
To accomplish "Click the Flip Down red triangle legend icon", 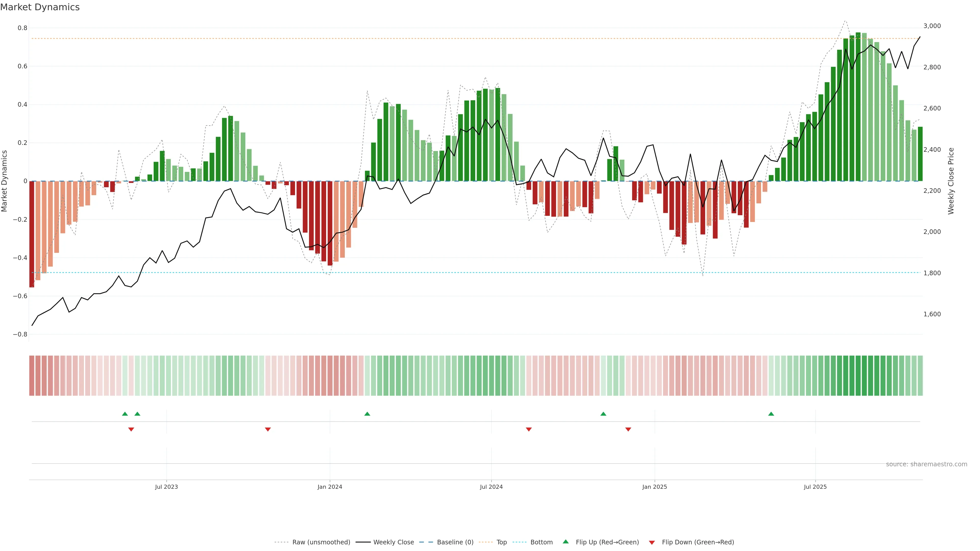I will (x=652, y=542).
